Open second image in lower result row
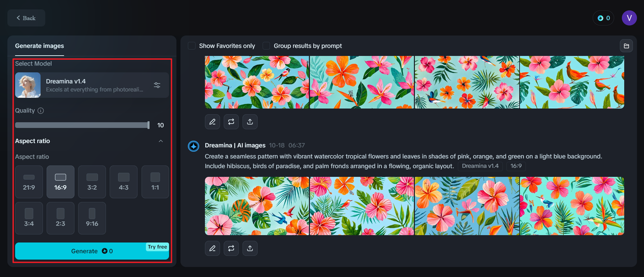This screenshot has width=644, height=277. pyautogui.click(x=362, y=206)
